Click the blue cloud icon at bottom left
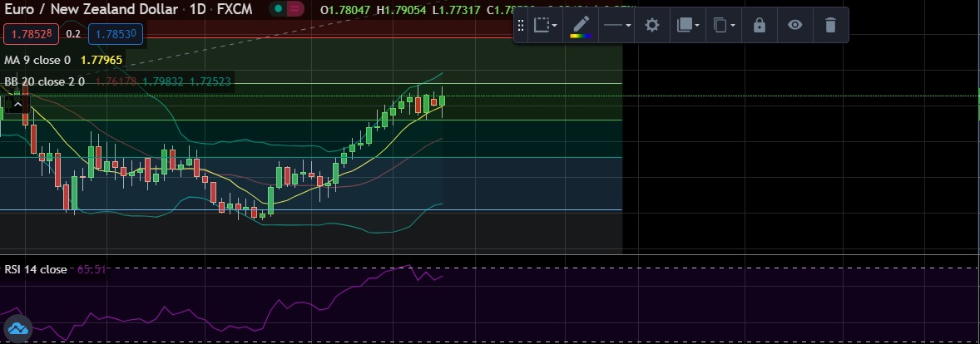Viewport: 980px width, 344px height. tap(17, 328)
